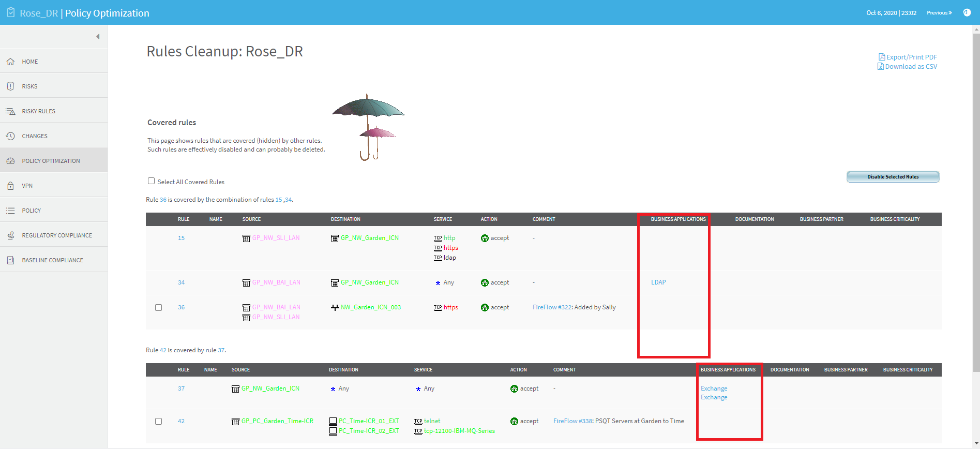
Task: Collapse the left sidebar with the arrow
Action: pyautogui.click(x=98, y=37)
